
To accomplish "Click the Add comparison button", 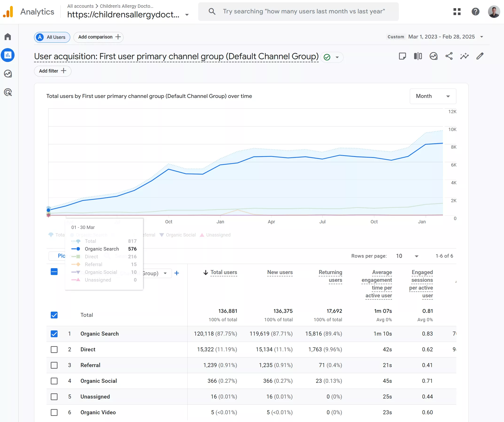I will 98,37.
